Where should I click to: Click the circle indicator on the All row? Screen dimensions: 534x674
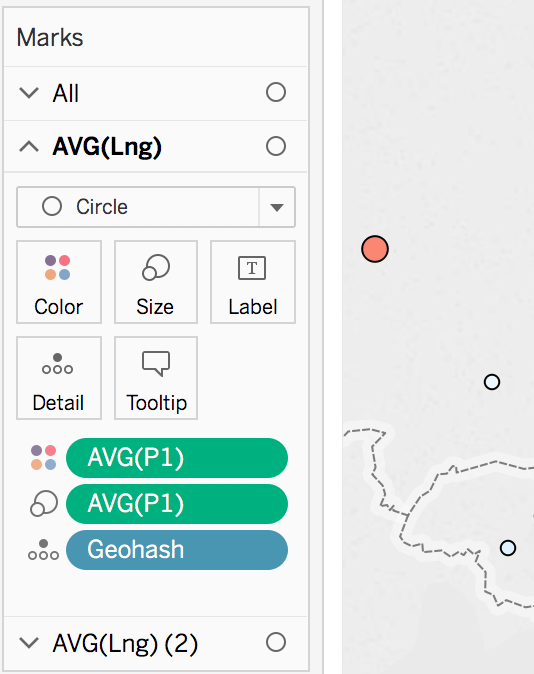click(x=276, y=92)
